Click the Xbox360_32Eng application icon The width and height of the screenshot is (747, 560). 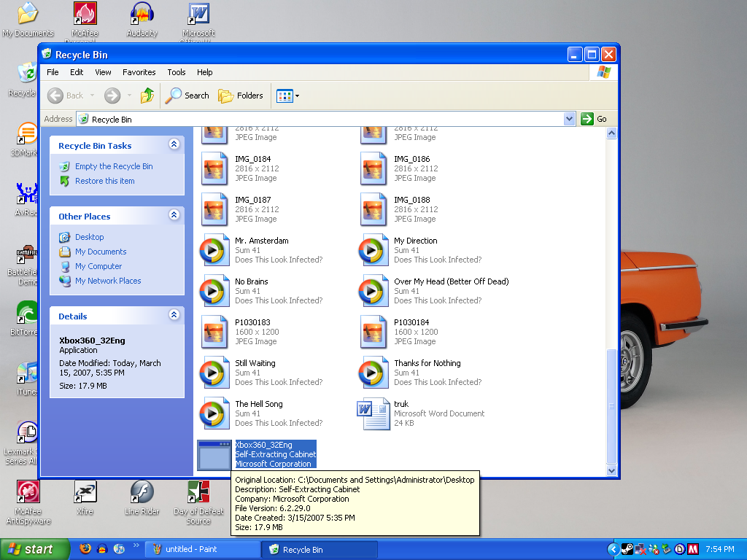click(214, 454)
